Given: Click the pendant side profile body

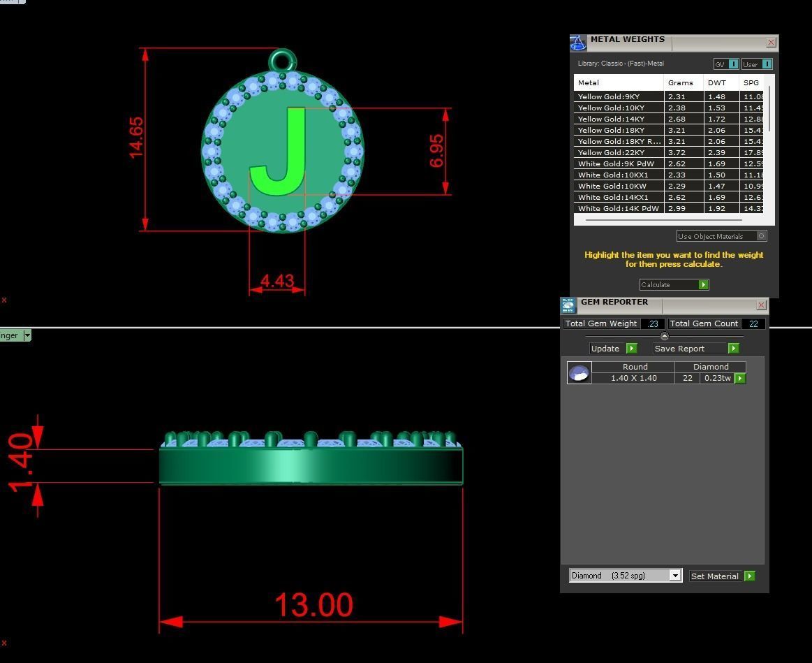Looking at the screenshot, I should [x=311, y=465].
